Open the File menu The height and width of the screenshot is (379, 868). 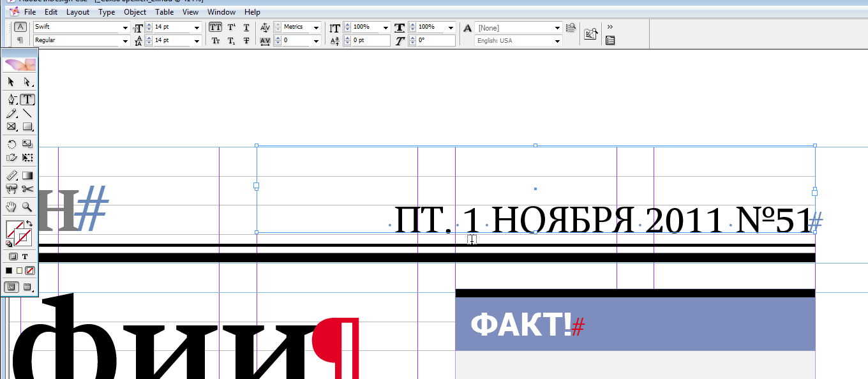pos(30,12)
